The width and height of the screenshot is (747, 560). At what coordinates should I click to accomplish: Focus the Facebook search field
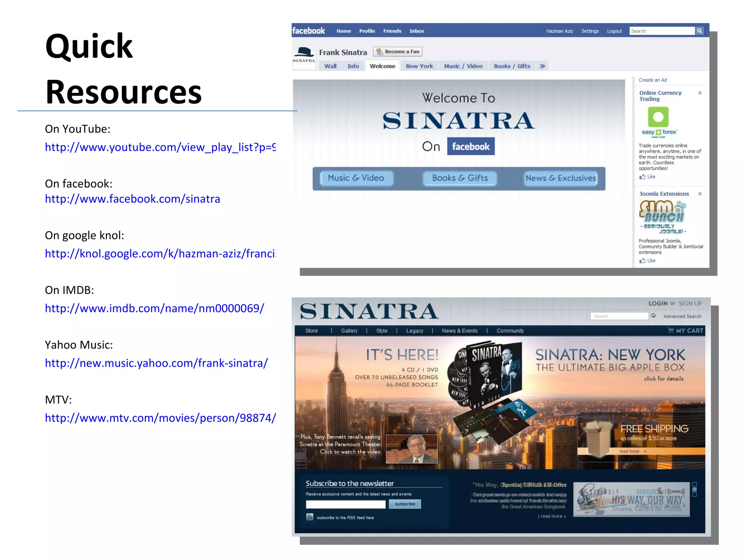[x=662, y=31]
